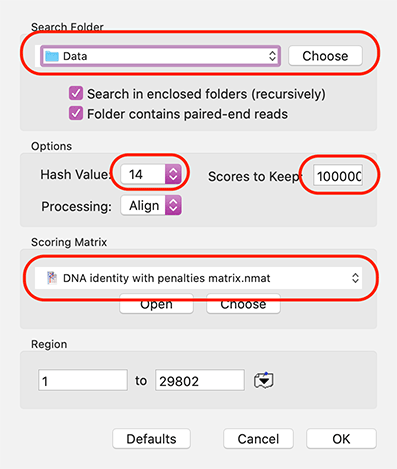397x469 pixels.
Task: Click the Hash Value stepper arrows
Action: [173, 174]
